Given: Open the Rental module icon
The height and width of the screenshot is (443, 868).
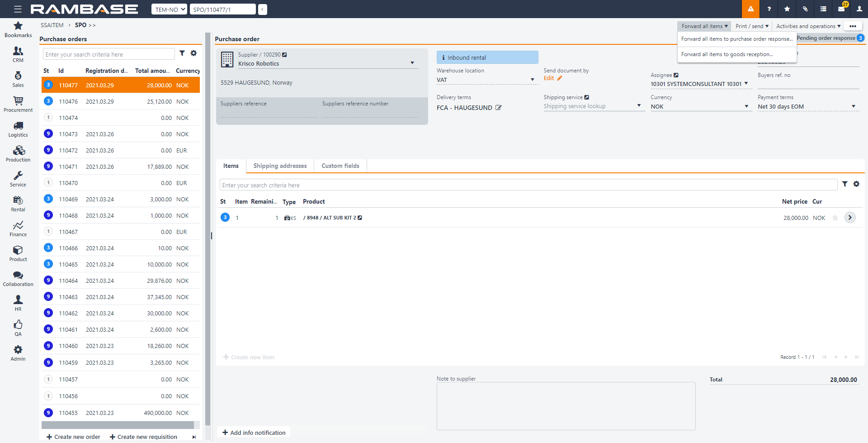Looking at the screenshot, I should [x=18, y=204].
